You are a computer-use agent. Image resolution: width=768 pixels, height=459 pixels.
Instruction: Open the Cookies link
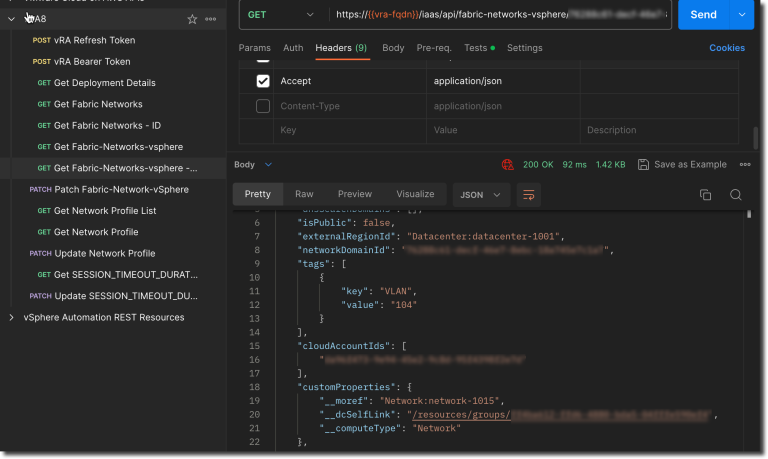pyautogui.click(x=727, y=48)
